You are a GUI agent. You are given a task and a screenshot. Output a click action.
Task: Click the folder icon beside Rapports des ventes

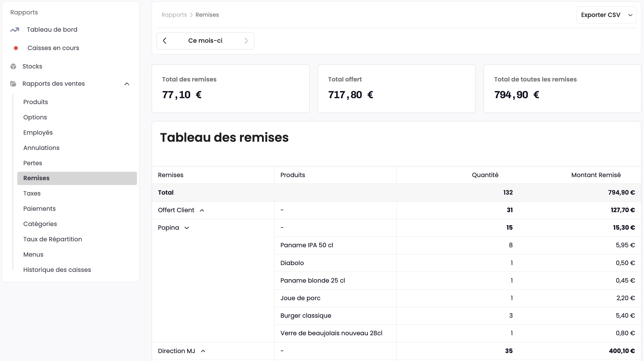(x=13, y=83)
